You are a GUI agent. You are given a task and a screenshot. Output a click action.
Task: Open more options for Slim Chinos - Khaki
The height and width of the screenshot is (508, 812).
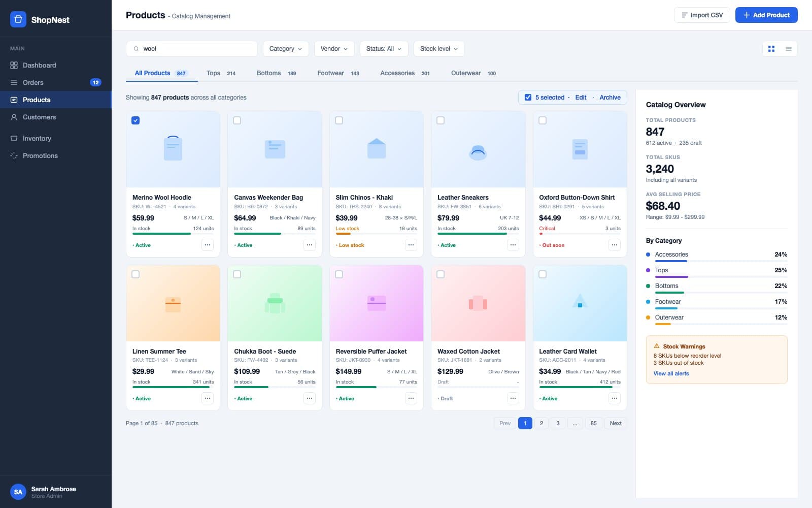411,245
